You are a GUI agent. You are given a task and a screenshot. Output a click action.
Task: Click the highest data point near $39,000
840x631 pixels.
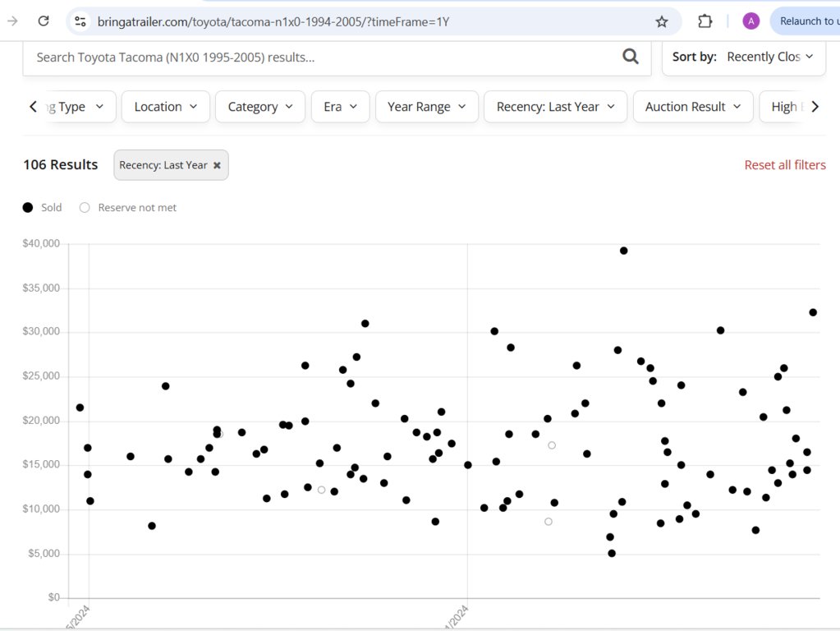tap(623, 251)
